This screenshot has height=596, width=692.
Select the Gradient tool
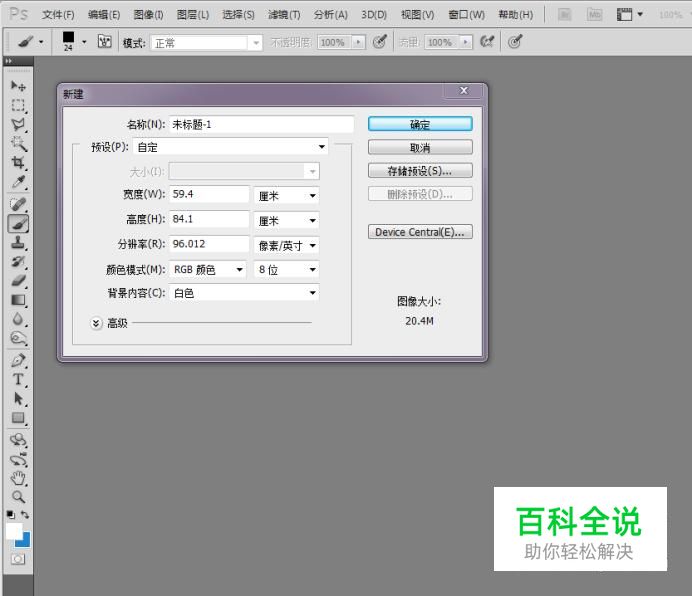point(18,300)
